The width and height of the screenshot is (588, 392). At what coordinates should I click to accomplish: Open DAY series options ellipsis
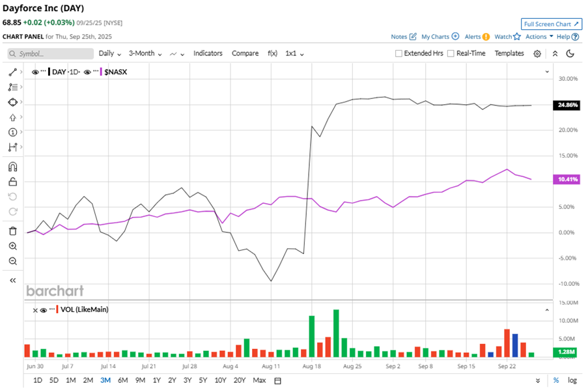pos(44,71)
